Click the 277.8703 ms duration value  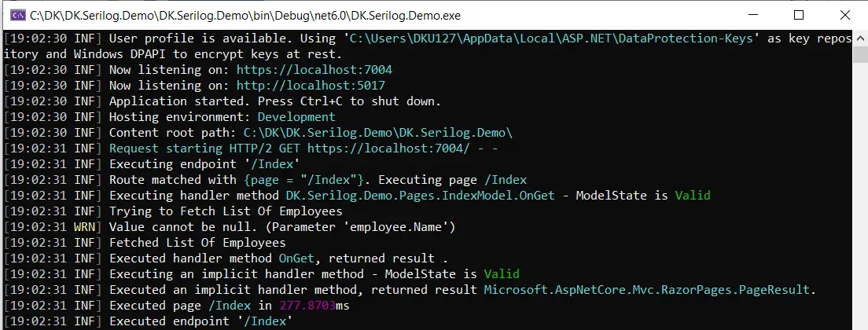click(x=314, y=305)
